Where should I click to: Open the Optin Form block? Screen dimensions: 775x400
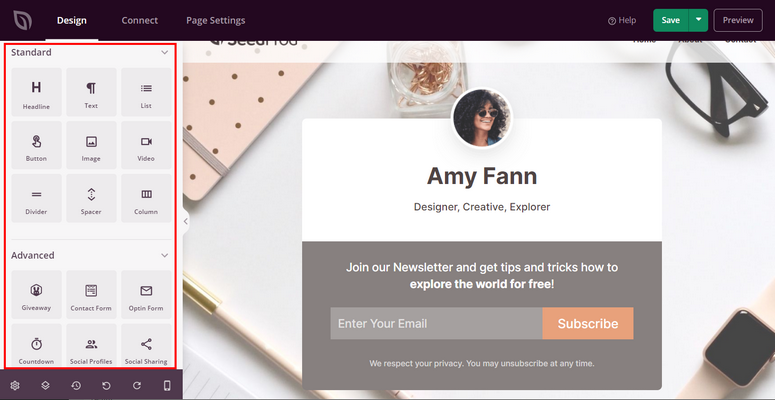[146, 295]
